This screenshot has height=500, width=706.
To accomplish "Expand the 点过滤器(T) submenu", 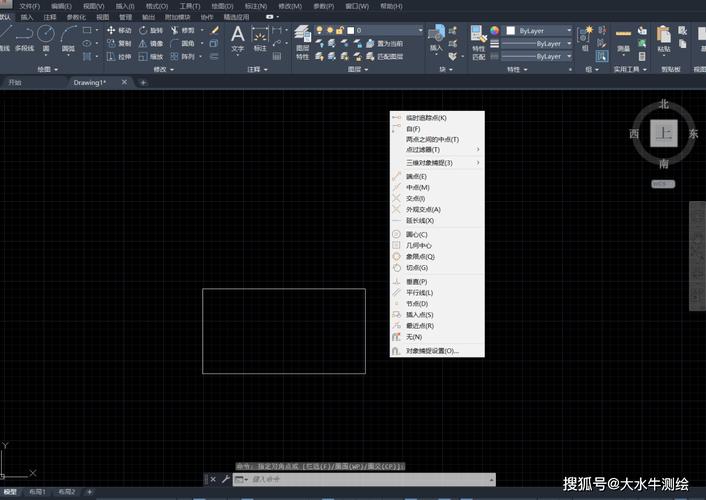I will 437,150.
